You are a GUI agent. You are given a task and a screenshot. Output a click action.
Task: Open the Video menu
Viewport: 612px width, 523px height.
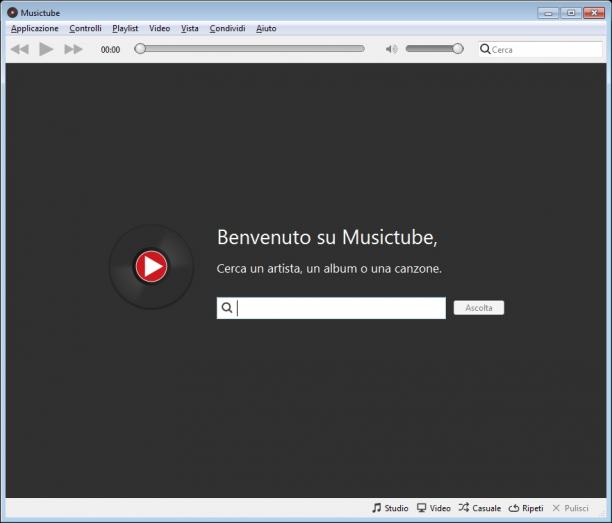pos(159,28)
